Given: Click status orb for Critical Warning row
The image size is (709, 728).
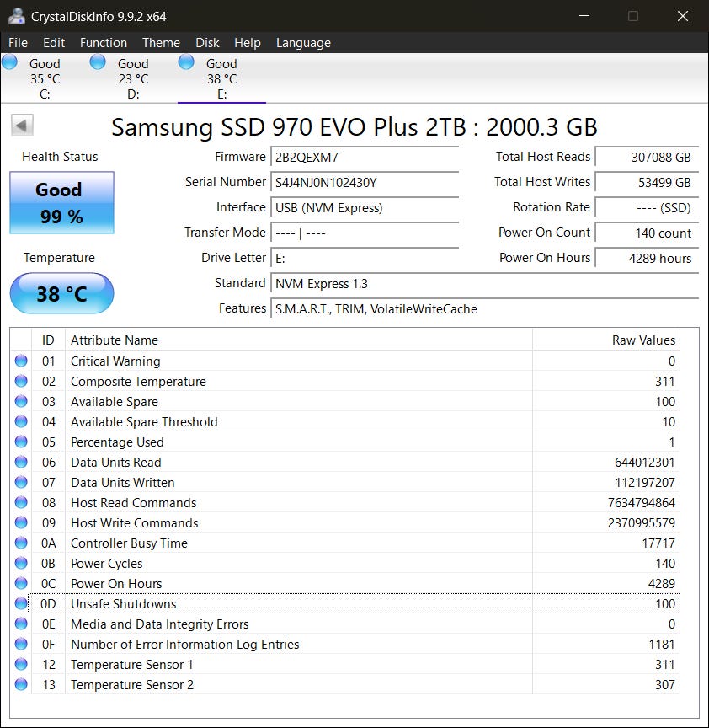Looking at the screenshot, I should point(21,361).
